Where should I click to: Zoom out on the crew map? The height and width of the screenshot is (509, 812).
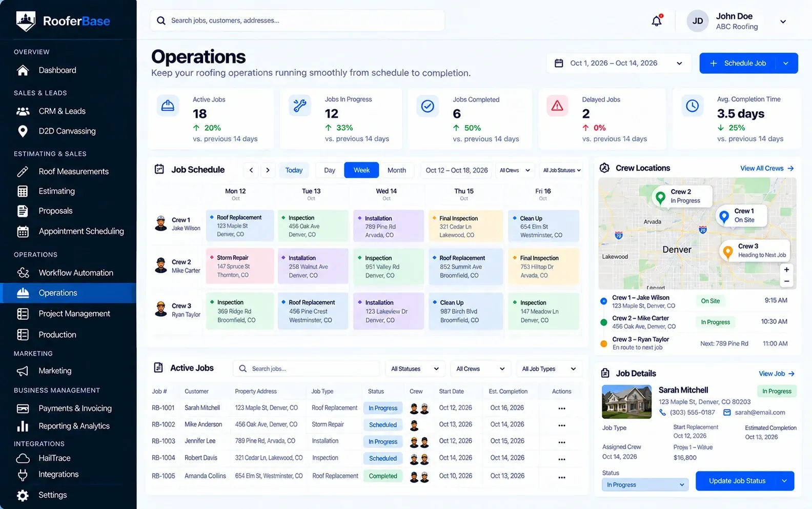click(786, 281)
